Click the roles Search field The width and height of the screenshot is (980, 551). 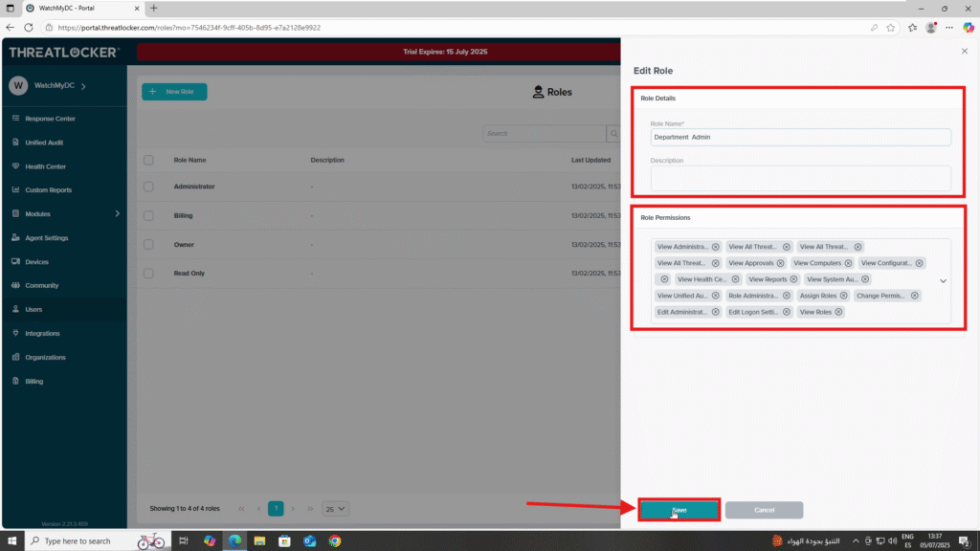(544, 133)
